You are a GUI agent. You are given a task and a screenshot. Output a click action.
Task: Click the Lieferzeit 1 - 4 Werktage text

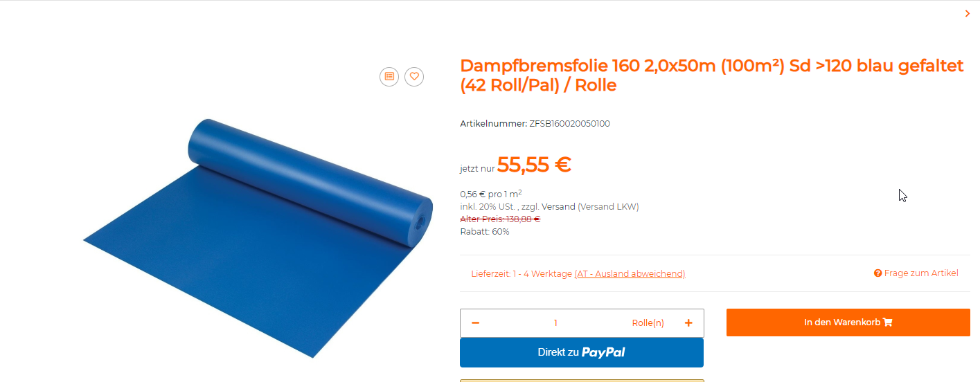[x=522, y=274]
